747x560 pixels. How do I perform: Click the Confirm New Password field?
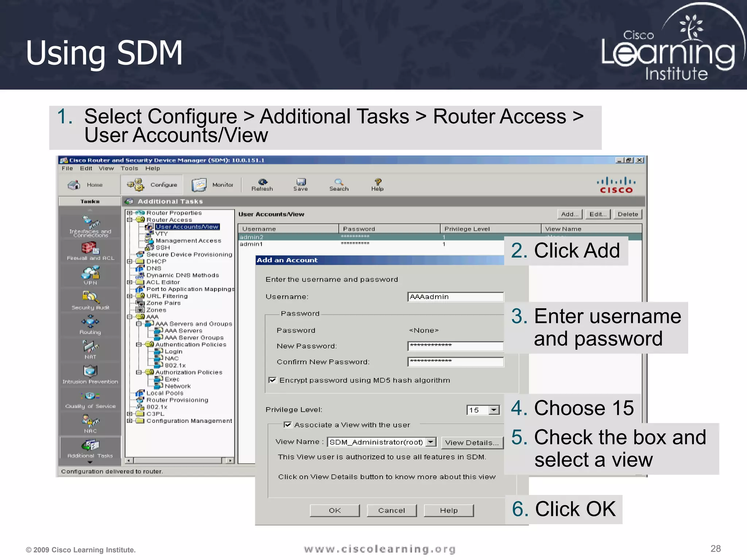point(456,362)
